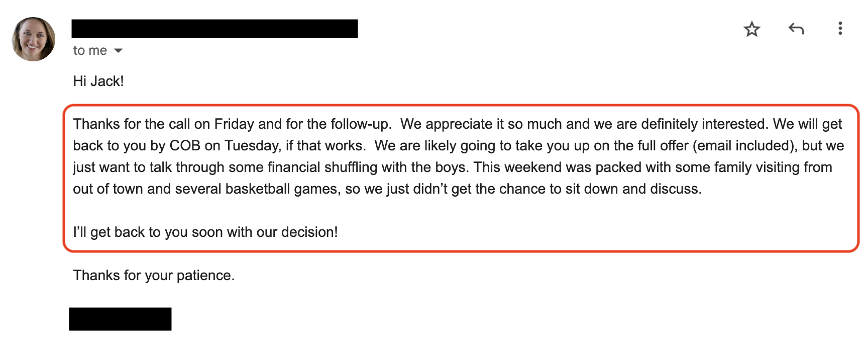Click the word "Friday" in the email

pos(234,124)
